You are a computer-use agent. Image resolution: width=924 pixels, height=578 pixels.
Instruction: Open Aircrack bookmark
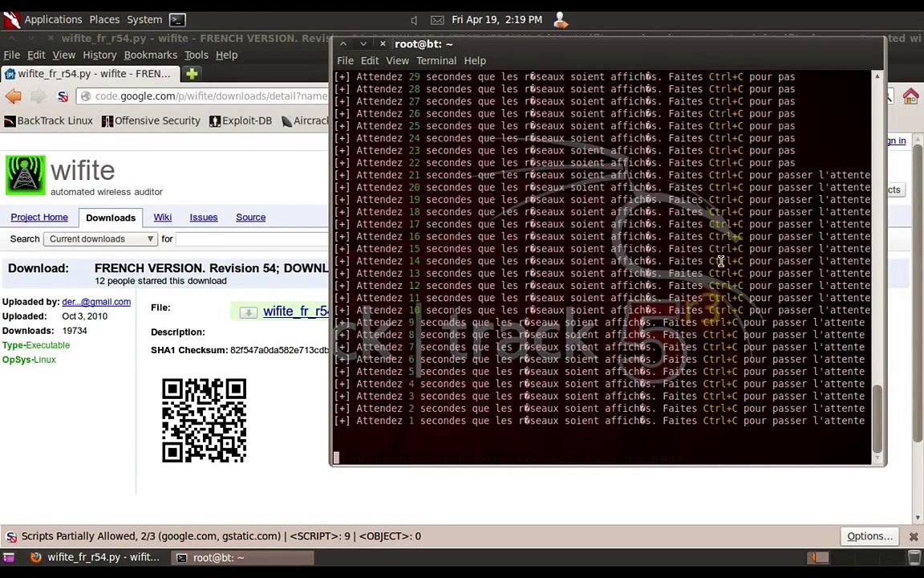304,121
